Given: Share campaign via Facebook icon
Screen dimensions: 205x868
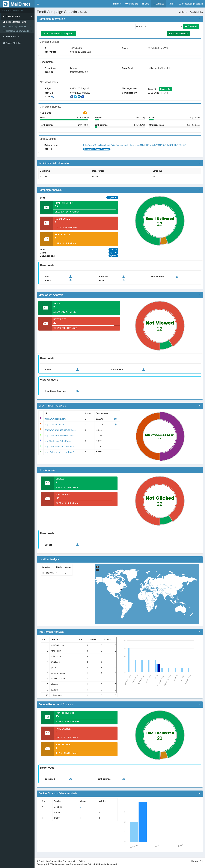Looking at the screenshot, I should 71,97.
